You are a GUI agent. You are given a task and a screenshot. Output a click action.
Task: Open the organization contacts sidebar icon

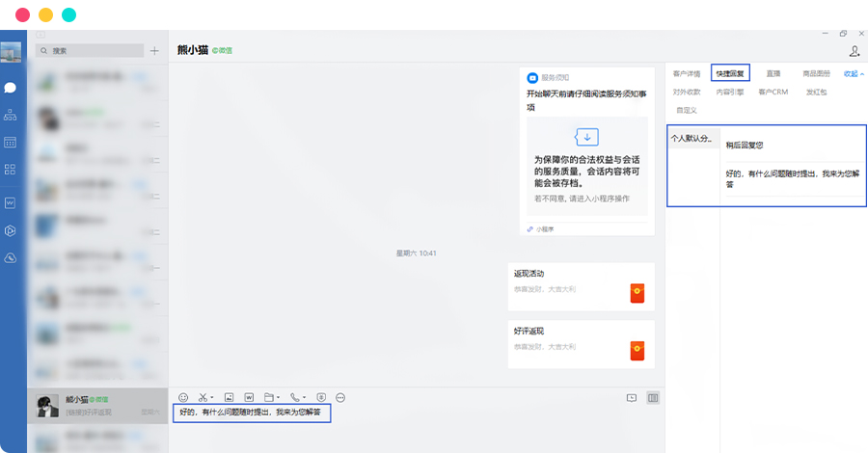point(11,115)
